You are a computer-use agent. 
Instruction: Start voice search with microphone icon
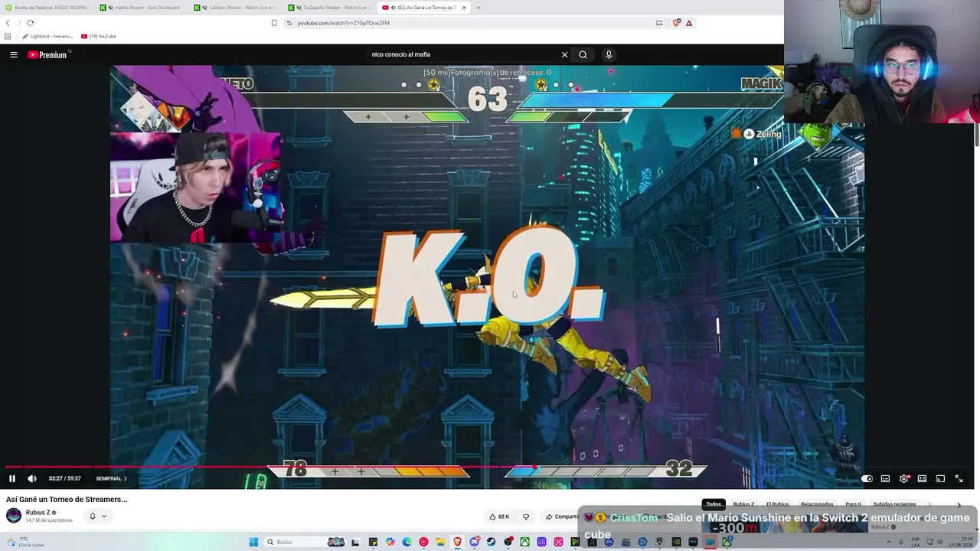click(x=609, y=54)
